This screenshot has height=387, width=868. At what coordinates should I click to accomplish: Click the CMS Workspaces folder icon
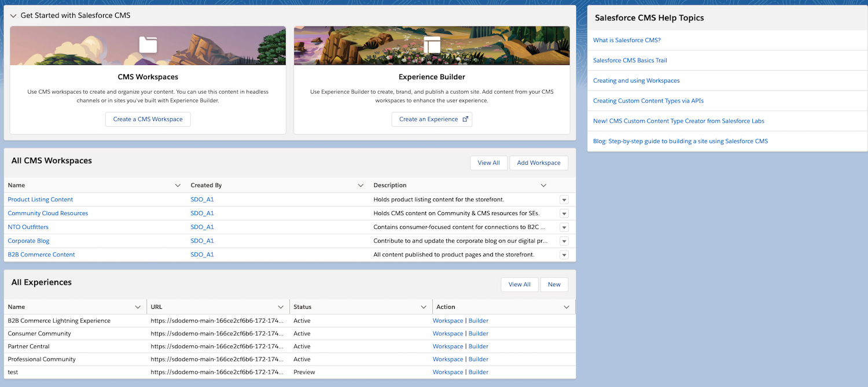coord(148,45)
